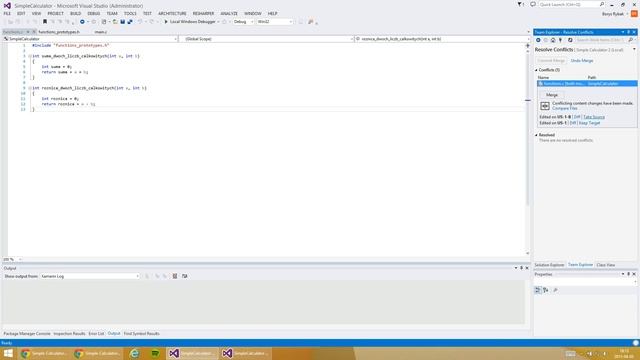640x360 pixels.
Task: Open the ANALYZE menu
Action: 229,13
